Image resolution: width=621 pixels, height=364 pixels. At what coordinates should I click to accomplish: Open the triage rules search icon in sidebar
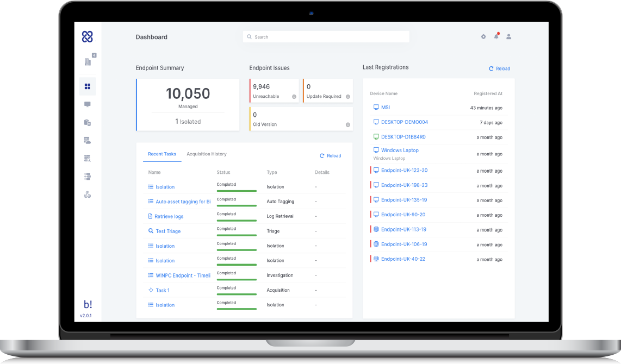[88, 159]
